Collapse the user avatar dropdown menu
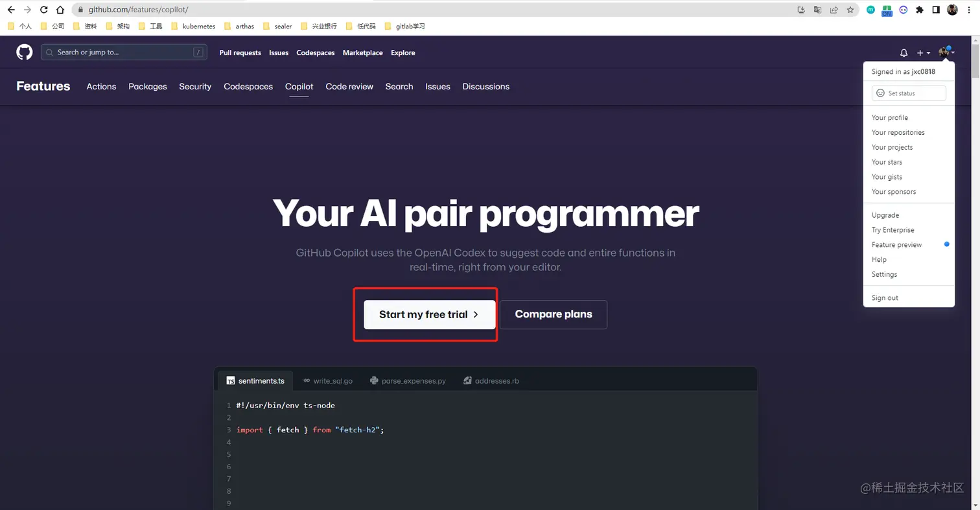The height and width of the screenshot is (510, 980). click(x=946, y=52)
